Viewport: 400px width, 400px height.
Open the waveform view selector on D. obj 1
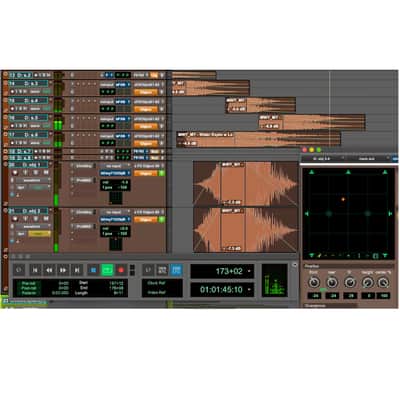32,180
